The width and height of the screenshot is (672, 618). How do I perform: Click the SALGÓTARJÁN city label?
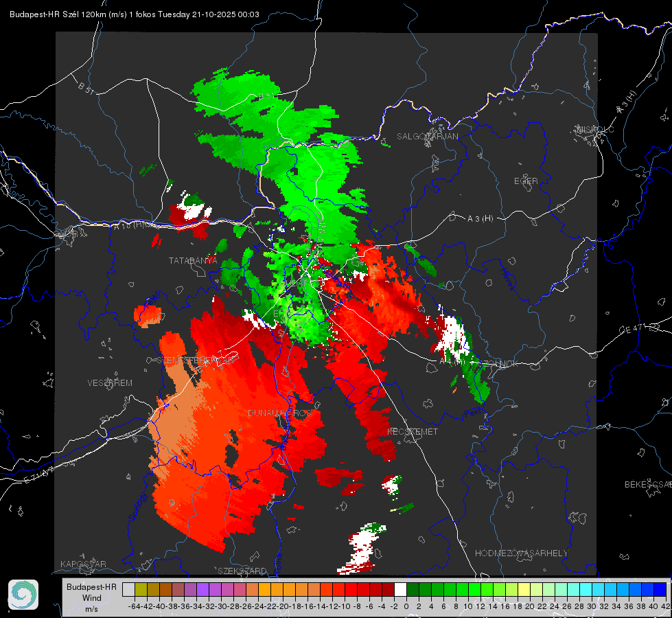(x=427, y=137)
